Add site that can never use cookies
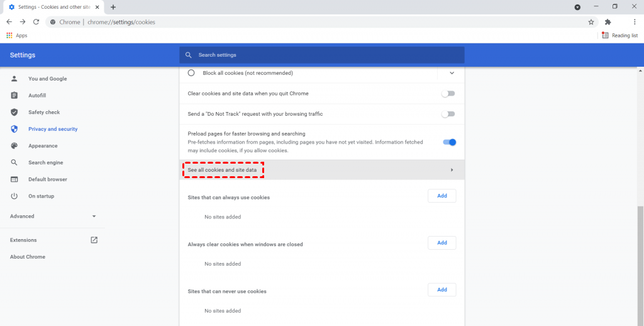Viewport: 644px width, 326px height. pyautogui.click(x=441, y=289)
